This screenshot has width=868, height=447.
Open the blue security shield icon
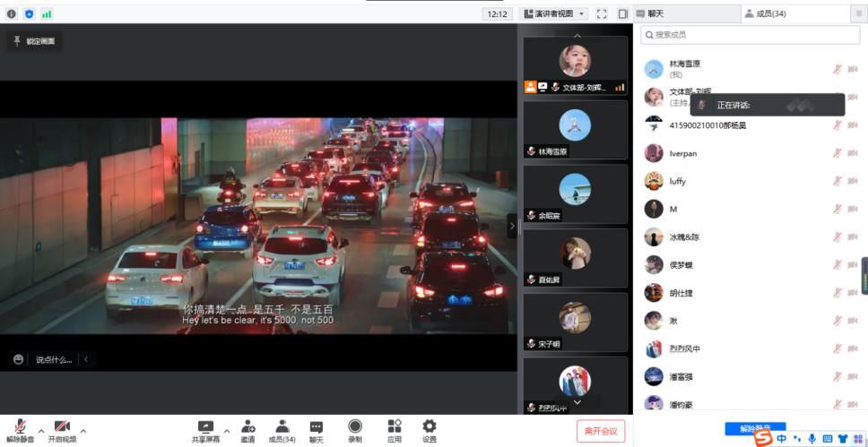point(29,14)
